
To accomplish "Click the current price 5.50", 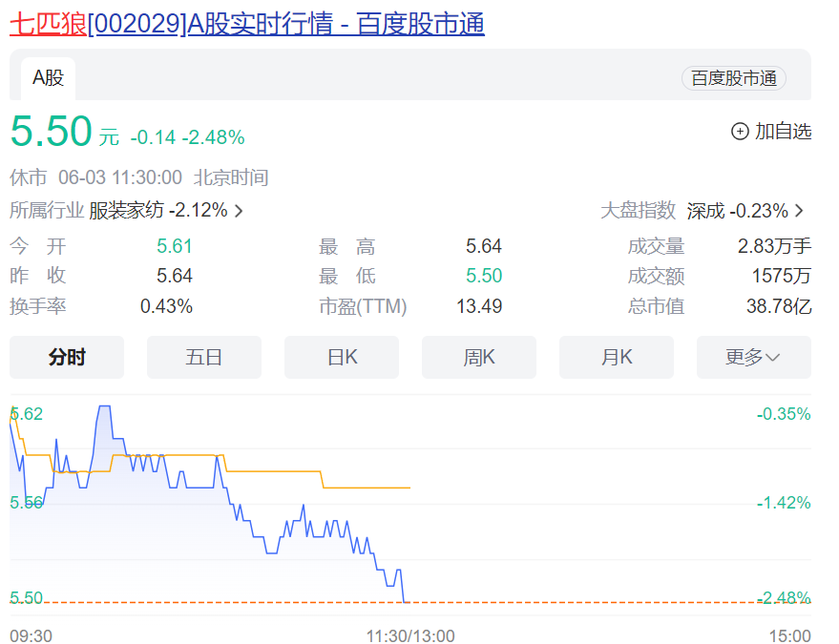I will 52,131.
